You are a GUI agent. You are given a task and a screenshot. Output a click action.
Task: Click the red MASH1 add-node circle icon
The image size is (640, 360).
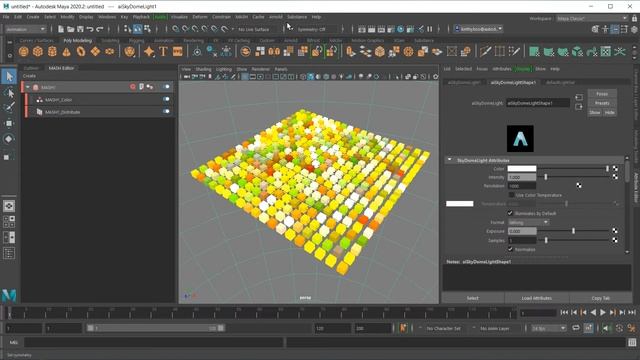click(133, 87)
